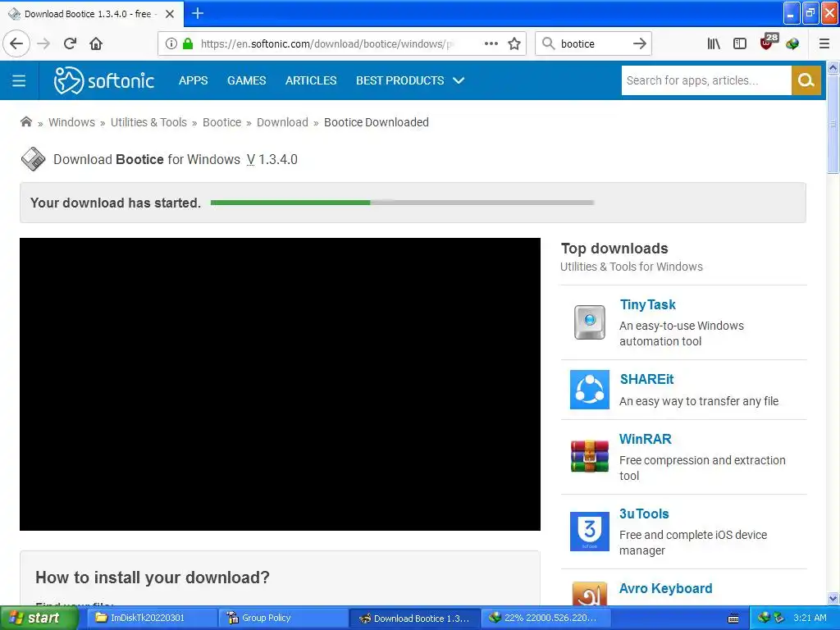
Task: Click the black video ad area
Action: tap(280, 384)
